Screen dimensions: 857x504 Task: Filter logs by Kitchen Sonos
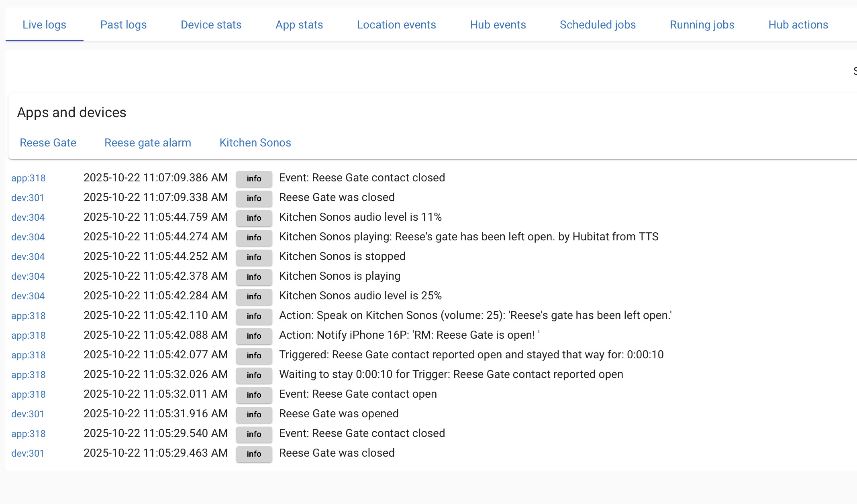click(x=255, y=143)
